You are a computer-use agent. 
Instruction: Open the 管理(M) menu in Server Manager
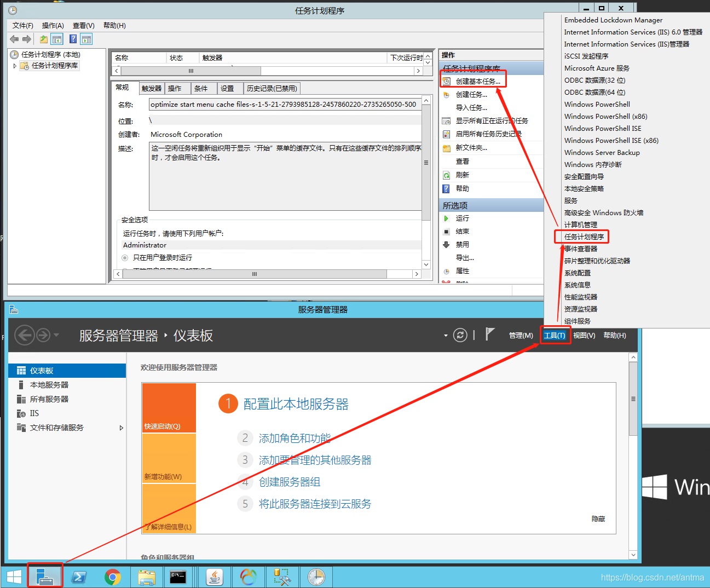coord(521,335)
